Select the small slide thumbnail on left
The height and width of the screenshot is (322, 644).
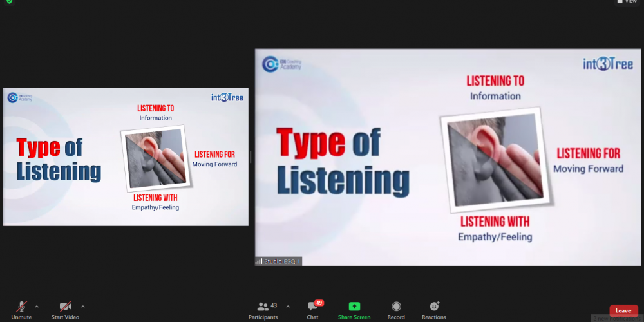pyautogui.click(x=126, y=157)
